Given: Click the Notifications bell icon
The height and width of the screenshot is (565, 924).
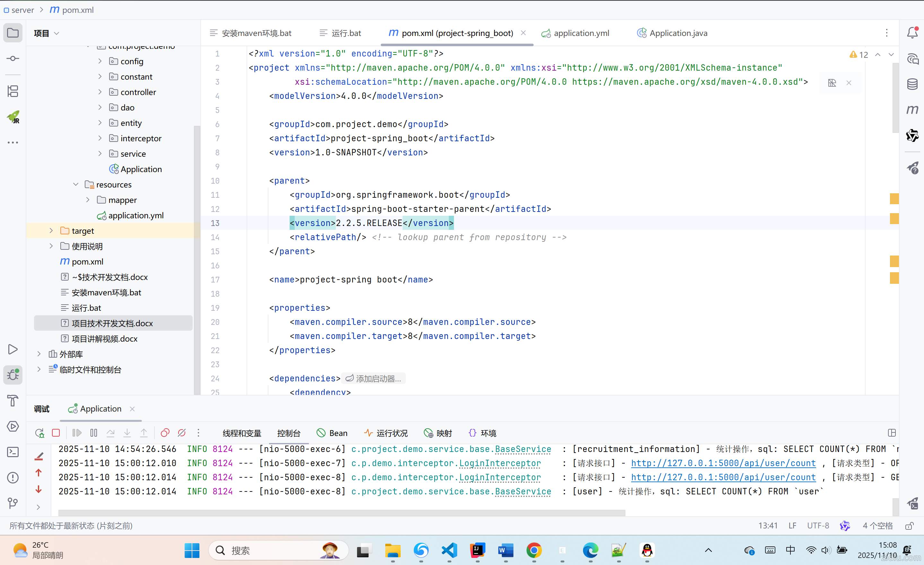Looking at the screenshot, I should click(x=912, y=33).
